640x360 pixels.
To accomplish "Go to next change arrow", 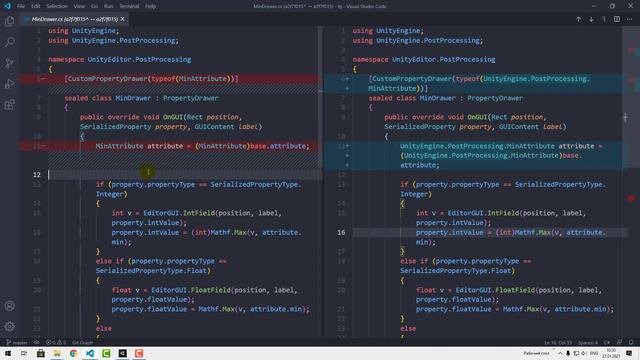I will (591, 19).
